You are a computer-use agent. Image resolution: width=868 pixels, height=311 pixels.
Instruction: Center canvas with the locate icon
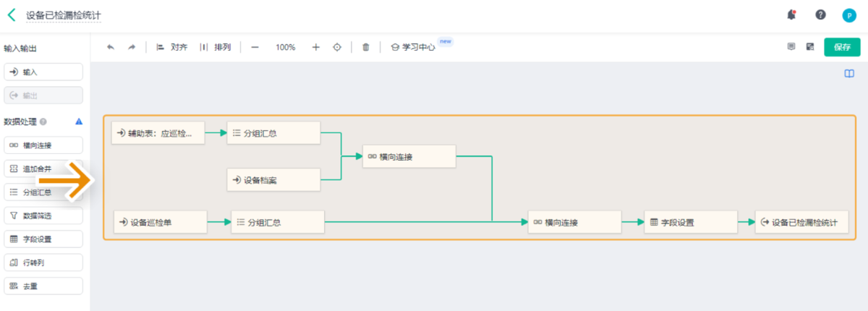(x=336, y=47)
